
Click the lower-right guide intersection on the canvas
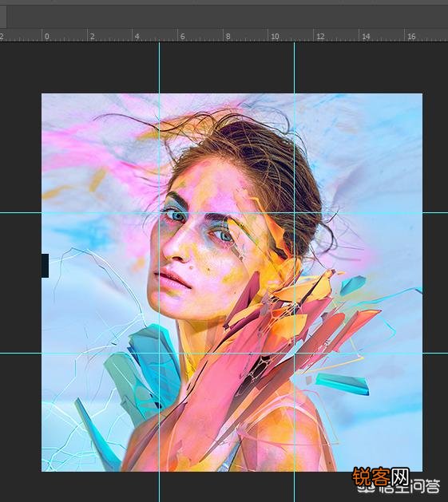[295, 354]
